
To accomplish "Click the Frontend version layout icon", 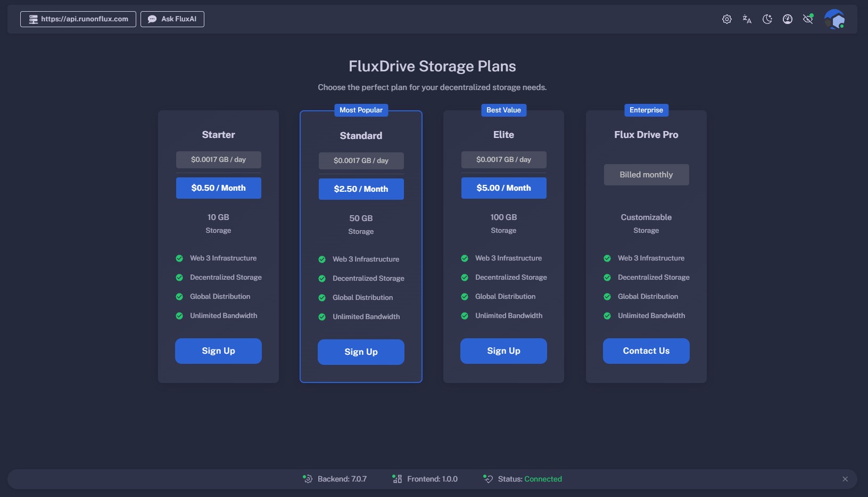I will coord(397,479).
